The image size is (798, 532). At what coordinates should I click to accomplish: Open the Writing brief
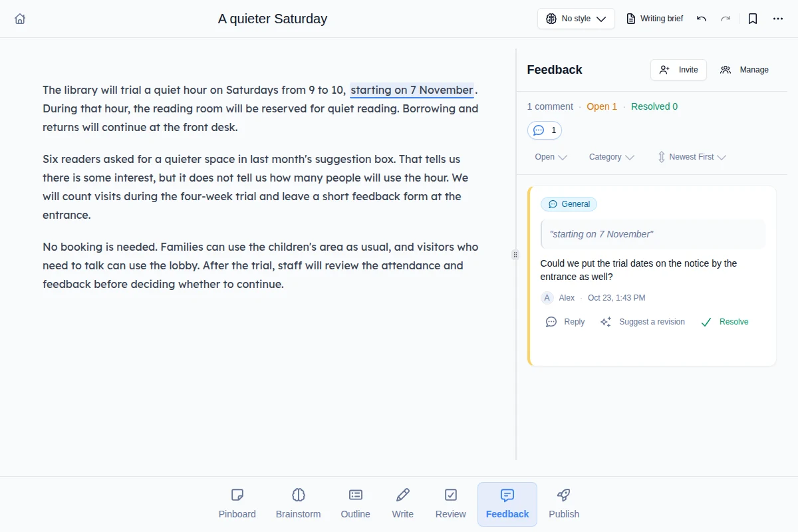[655, 19]
